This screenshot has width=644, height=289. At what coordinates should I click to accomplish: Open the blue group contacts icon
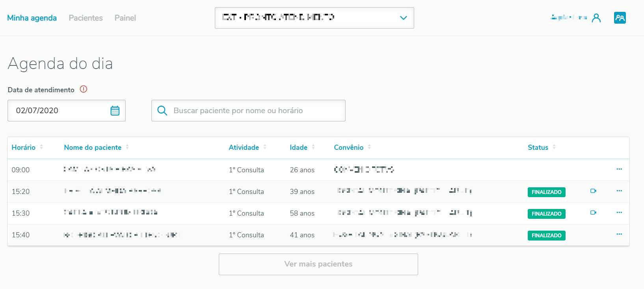pyautogui.click(x=620, y=18)
